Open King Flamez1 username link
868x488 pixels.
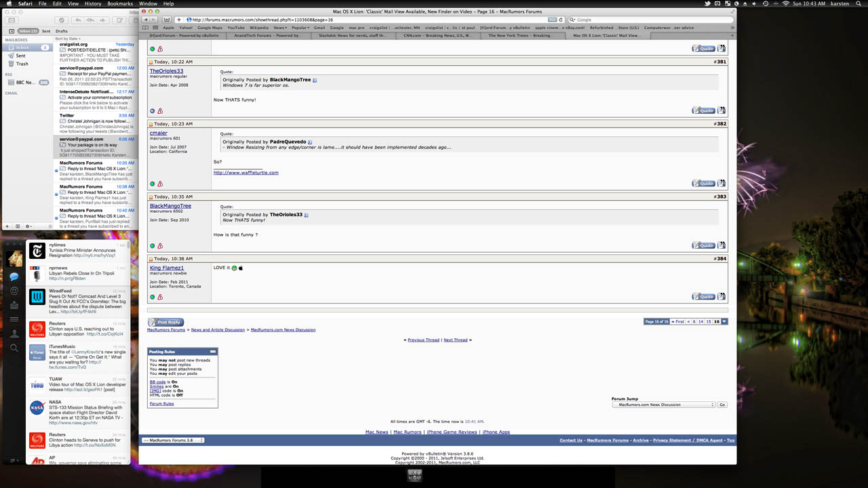click(x=167, y=268)
